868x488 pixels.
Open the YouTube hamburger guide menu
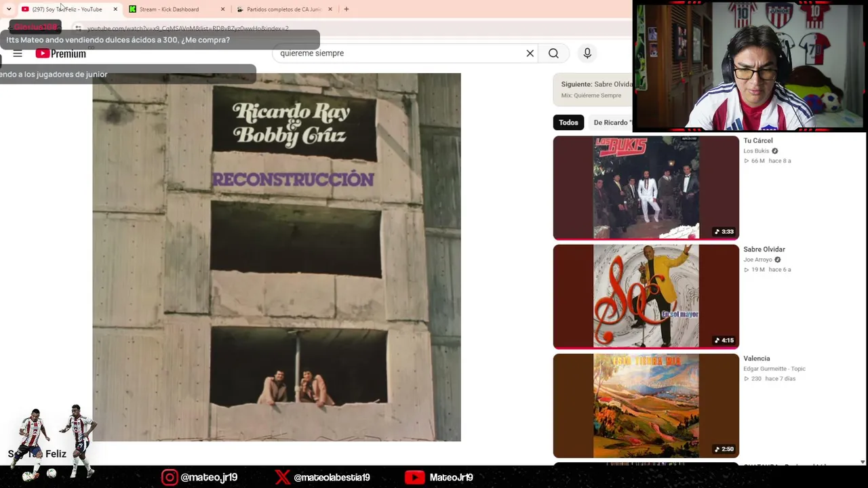tap(18, 54)
